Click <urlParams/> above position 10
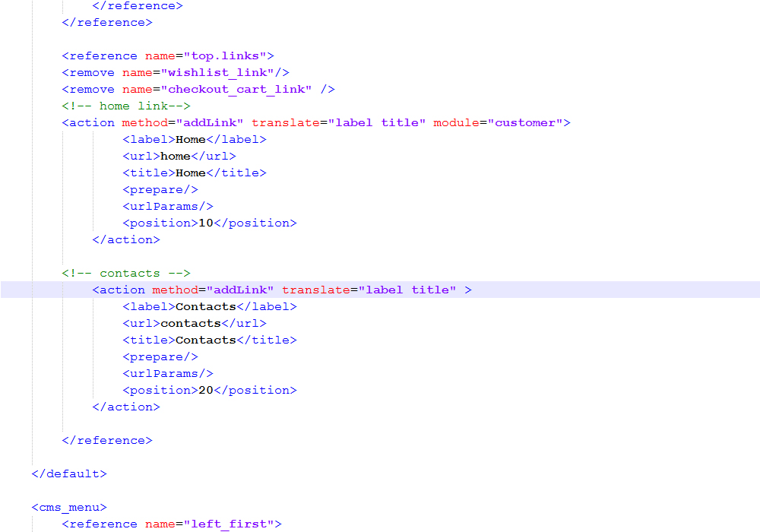The image size is (760, 532). click(x=168, y=207)
